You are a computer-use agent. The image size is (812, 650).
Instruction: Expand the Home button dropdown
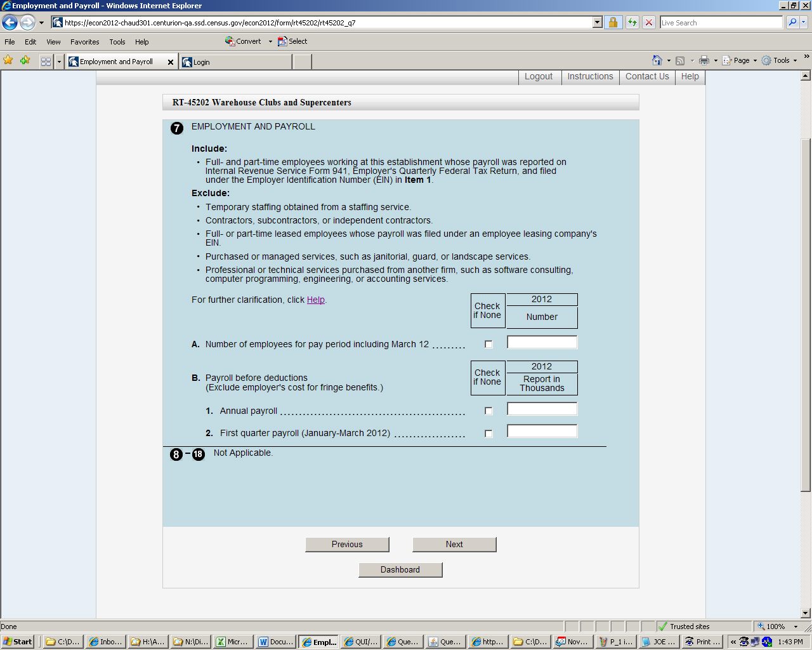(x=669, y=60)
